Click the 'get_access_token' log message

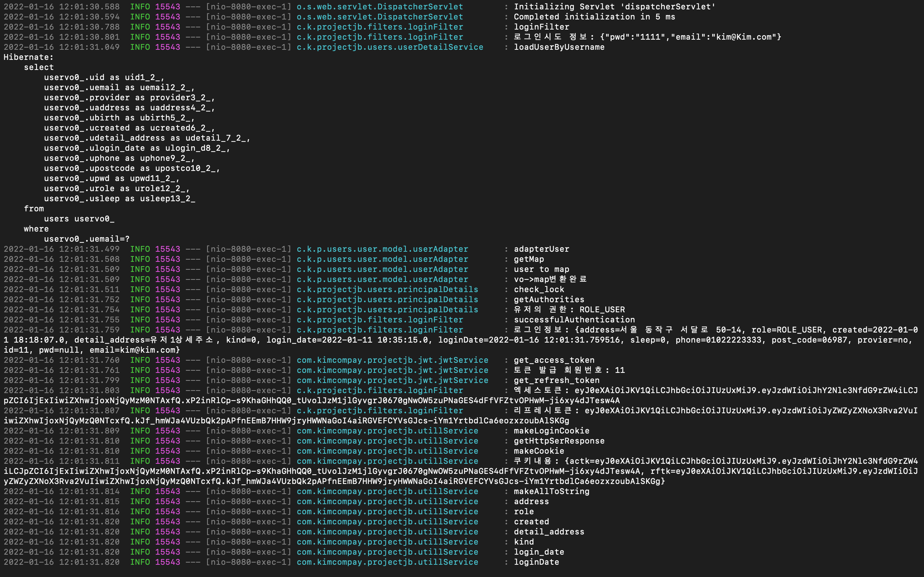click(554, 360)
